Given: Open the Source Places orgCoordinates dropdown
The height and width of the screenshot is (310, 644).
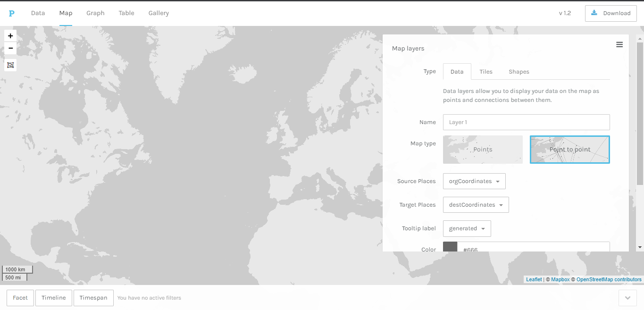Looking at the screenshot, I should (x=474, y=181).
